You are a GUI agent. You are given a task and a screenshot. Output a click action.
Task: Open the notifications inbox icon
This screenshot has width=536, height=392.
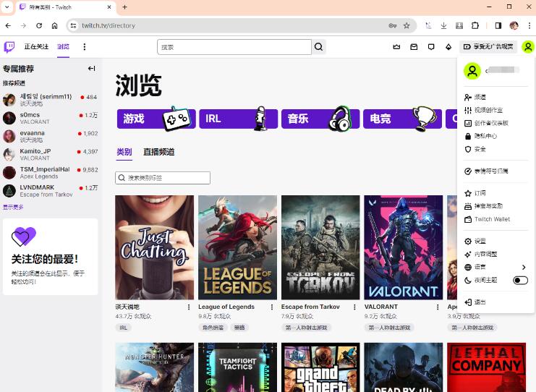pyautogui.click(x=414, y=47)
